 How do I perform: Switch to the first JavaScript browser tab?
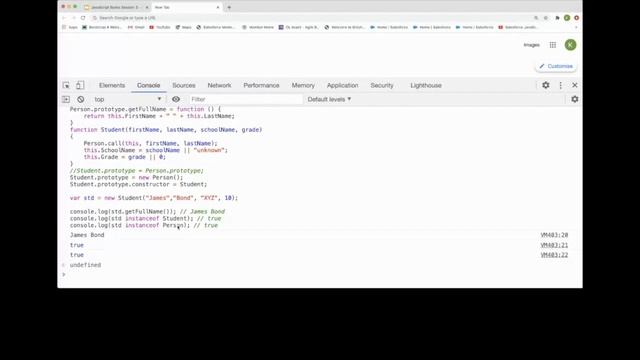[x=115, y=7]
